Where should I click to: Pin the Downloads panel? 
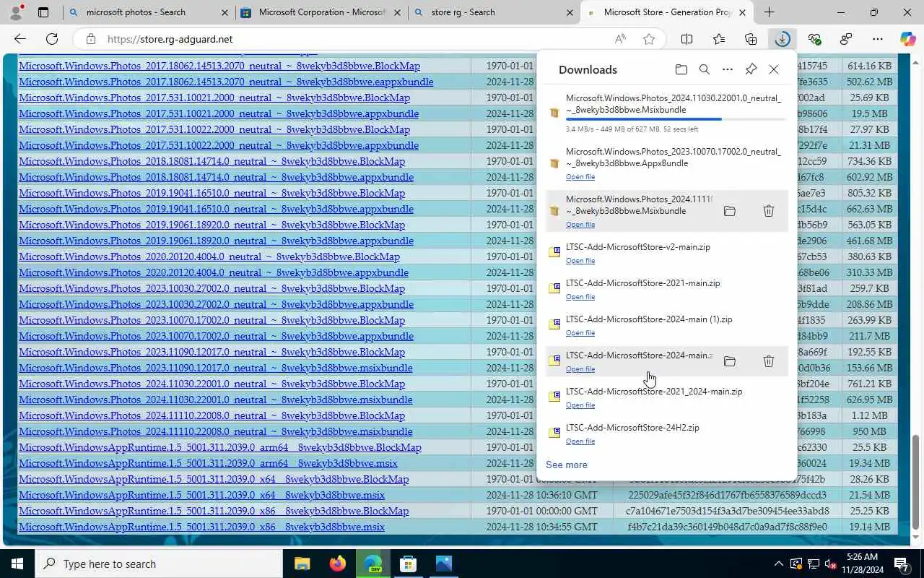coord(751,69)
